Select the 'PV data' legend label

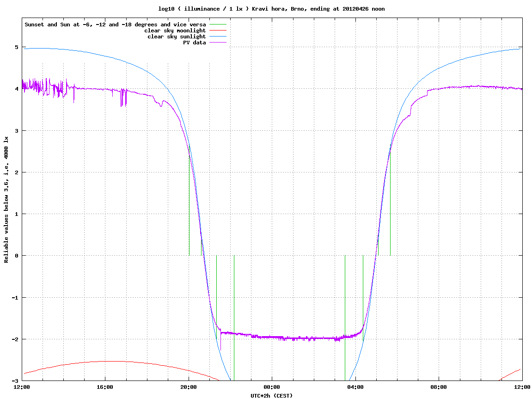195,43
